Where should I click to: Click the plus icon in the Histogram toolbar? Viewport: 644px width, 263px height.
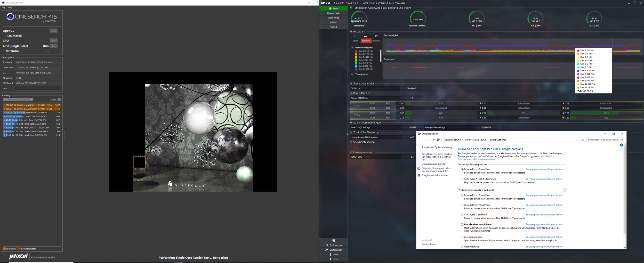[x=355, y=36]
